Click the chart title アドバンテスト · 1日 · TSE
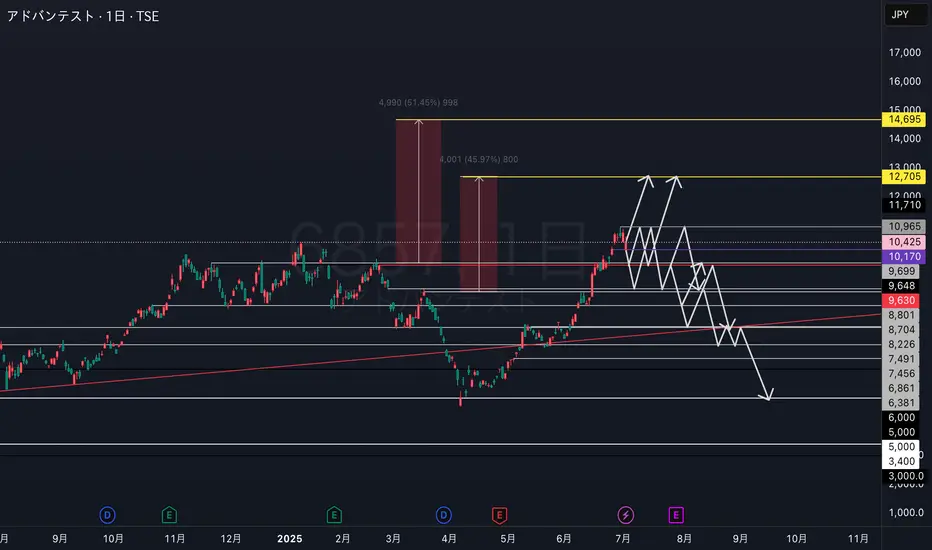Screen dimensions: 932x550 [83, 16]
